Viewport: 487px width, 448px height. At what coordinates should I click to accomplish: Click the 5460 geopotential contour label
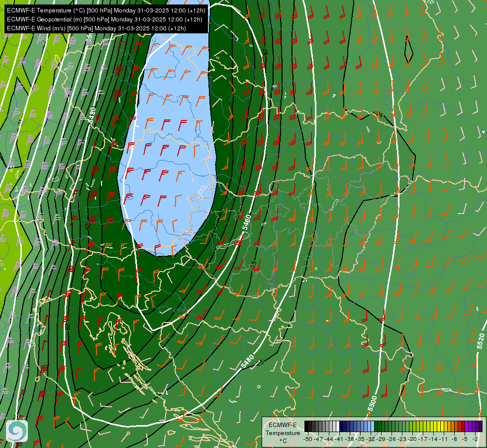pos(246,223)
